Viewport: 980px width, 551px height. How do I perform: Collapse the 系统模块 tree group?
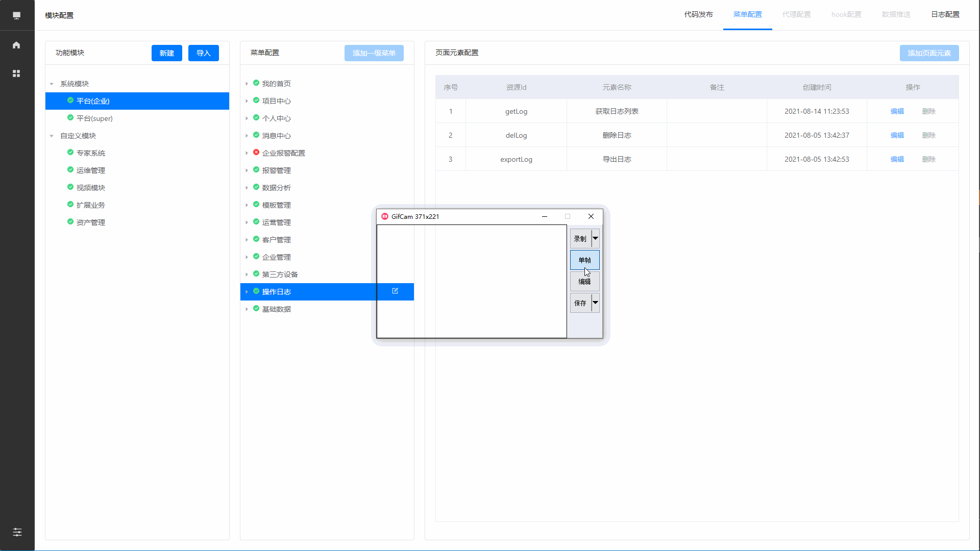coord(52,84)
